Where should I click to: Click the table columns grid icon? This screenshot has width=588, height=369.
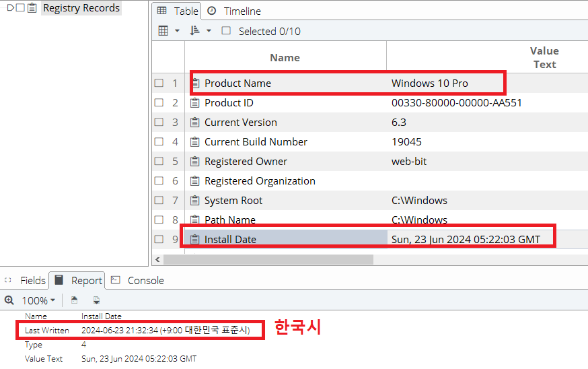click(163, 31)
